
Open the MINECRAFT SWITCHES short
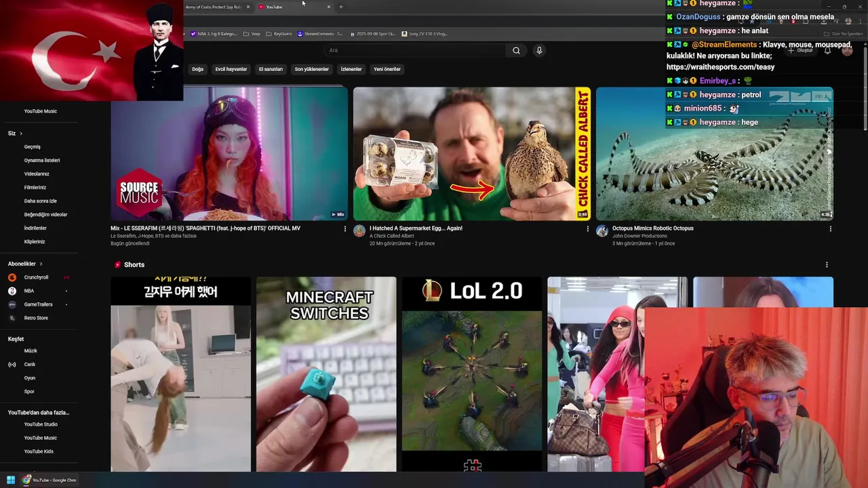click(x=326, y=374)
